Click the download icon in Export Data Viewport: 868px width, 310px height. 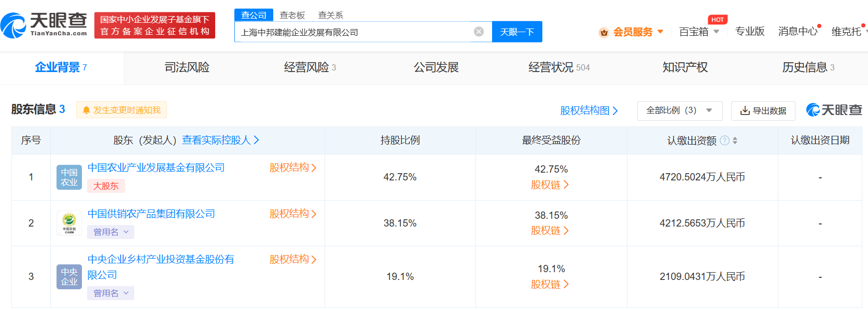[745, 110]
